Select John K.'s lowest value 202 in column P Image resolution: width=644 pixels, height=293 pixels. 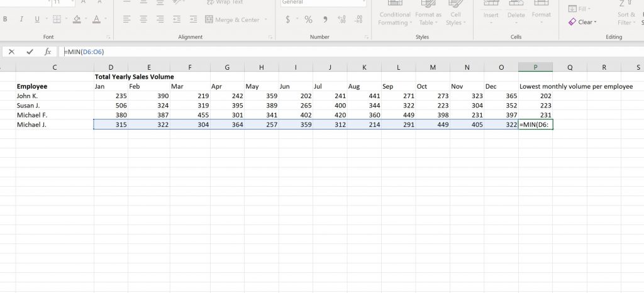(536, 96)
